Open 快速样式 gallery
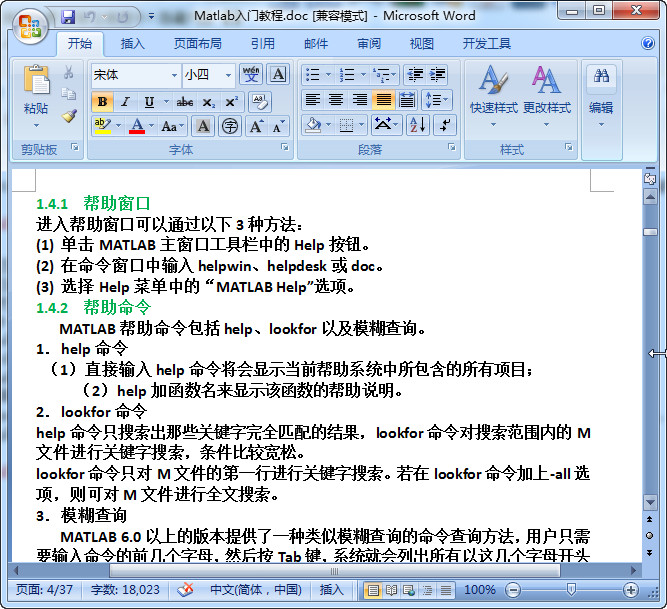The image size is (667, 609). click(x=493, y=96)
